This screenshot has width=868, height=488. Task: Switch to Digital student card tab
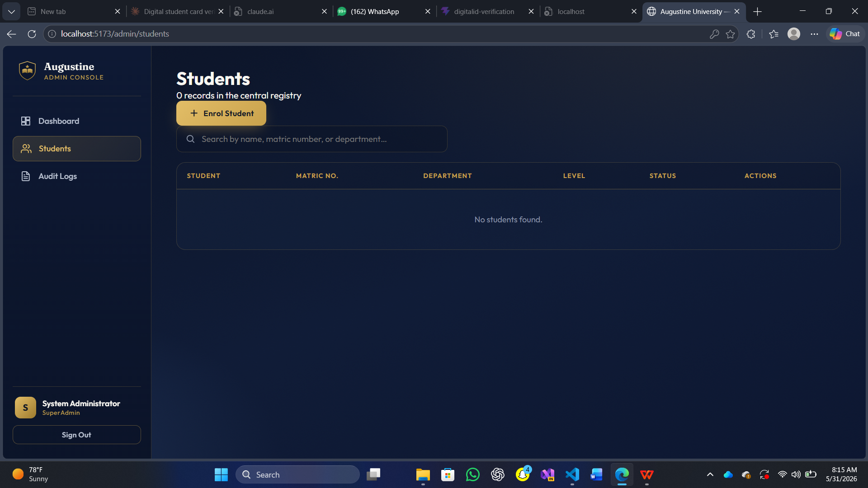(x=177, y=11)
